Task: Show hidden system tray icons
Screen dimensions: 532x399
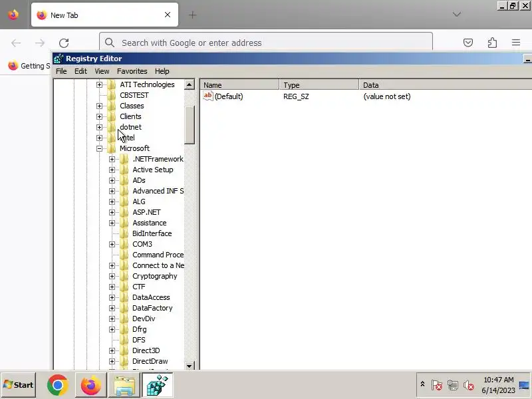Action: 422,384
